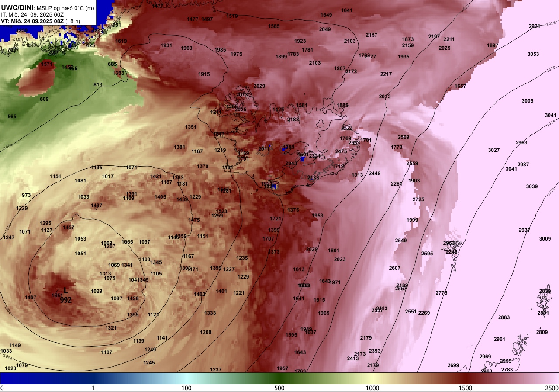Screen dimensions: 559x392
Task: Click the map value '2699'
Action: [x=453, y=365]
